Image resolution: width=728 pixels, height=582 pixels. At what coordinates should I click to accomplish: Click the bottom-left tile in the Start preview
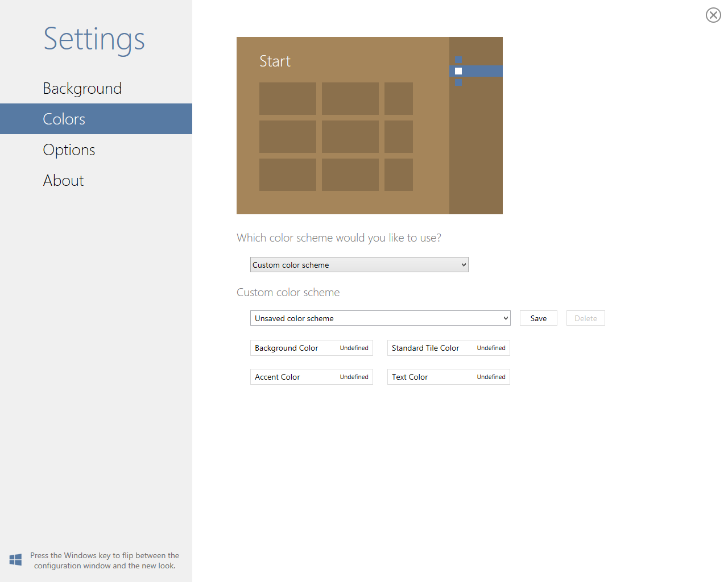(287, 174)
